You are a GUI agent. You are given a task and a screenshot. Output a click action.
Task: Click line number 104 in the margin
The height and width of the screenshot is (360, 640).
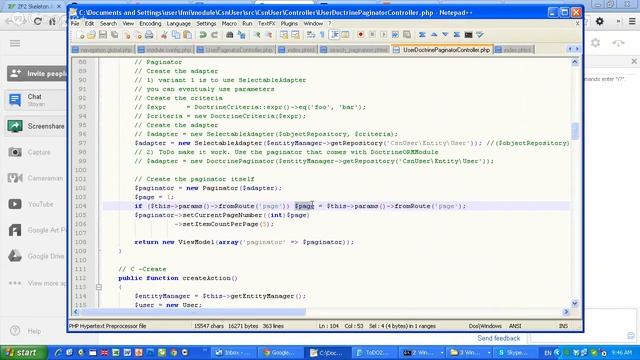coord(81,206)
